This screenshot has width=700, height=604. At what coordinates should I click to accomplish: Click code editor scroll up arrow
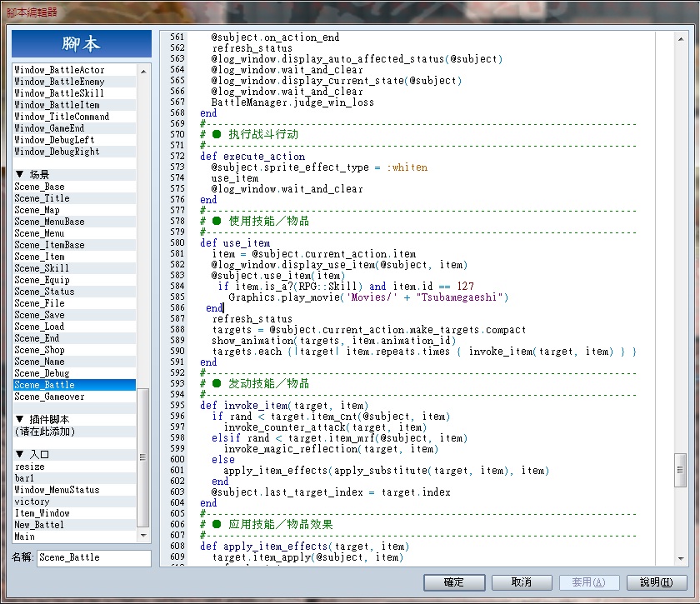click(x=681, y=39)
